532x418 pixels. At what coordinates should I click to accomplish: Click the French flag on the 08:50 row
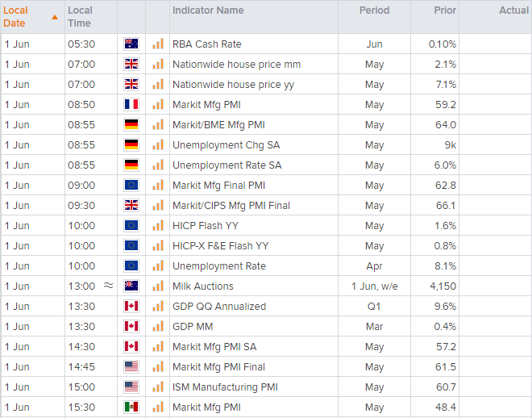coord(131,105)
